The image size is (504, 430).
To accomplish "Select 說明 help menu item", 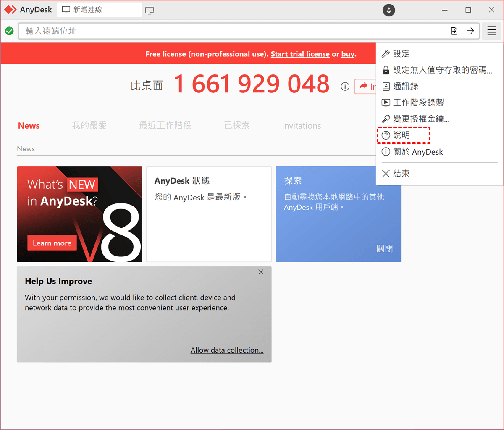I will pyautogui.click(x=401, y=135).
